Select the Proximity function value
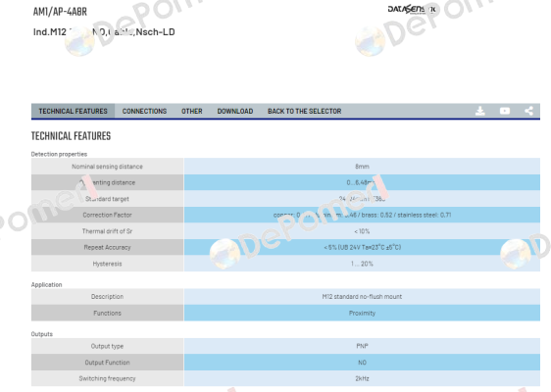 click(x=362, y=313)
